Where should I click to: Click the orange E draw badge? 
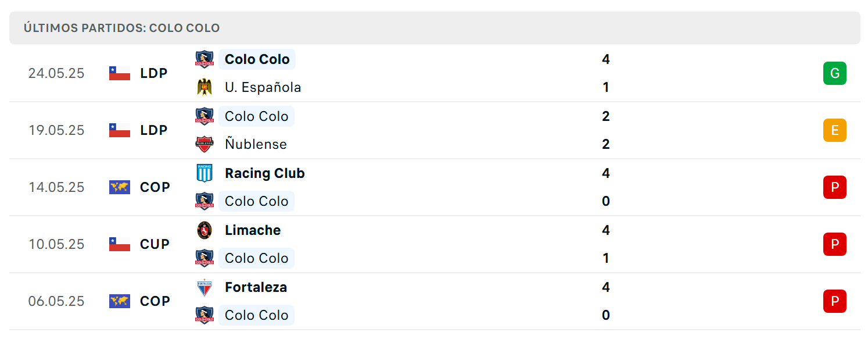[x=835, y=130]
